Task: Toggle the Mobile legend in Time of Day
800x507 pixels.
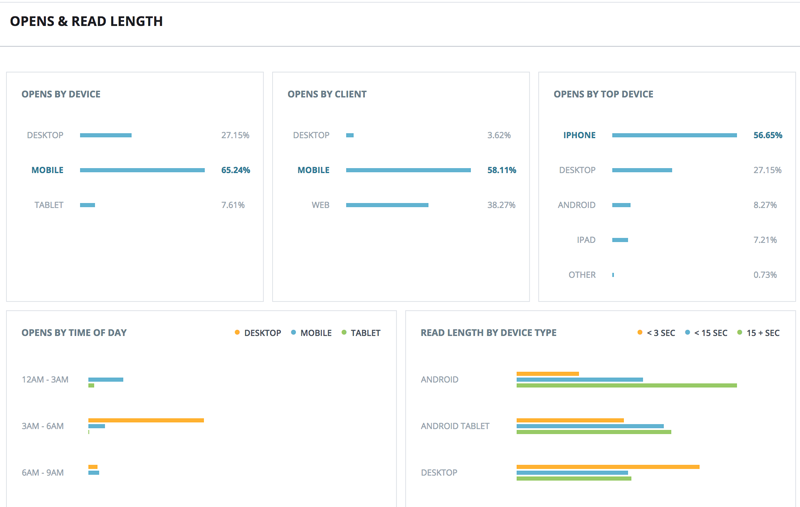Action: click(311, 333)
